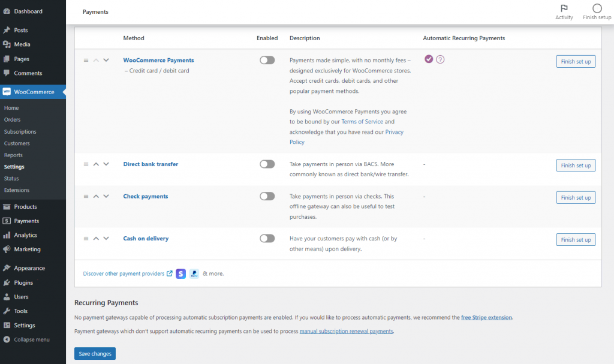614x364 pixels.
Task: Enable Direct bank transfer toggle
Action: [267, 164]
